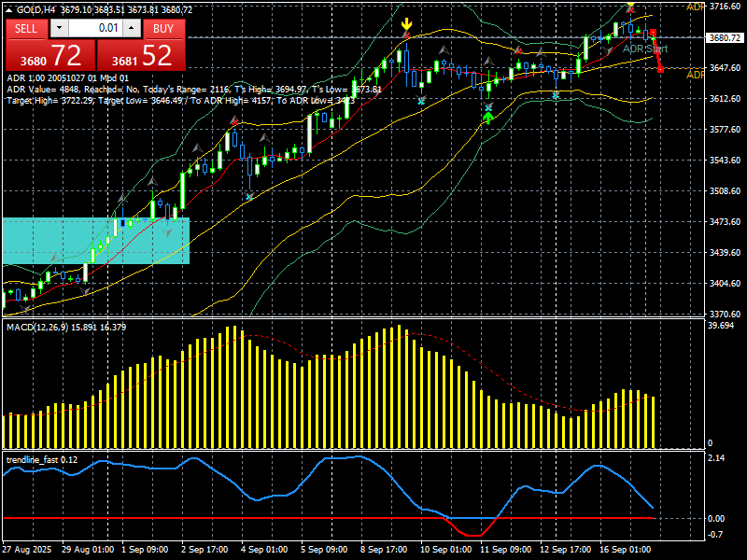Click trendline scale value -0.7
The image size is (747, 560).
(x=716, y=535)
